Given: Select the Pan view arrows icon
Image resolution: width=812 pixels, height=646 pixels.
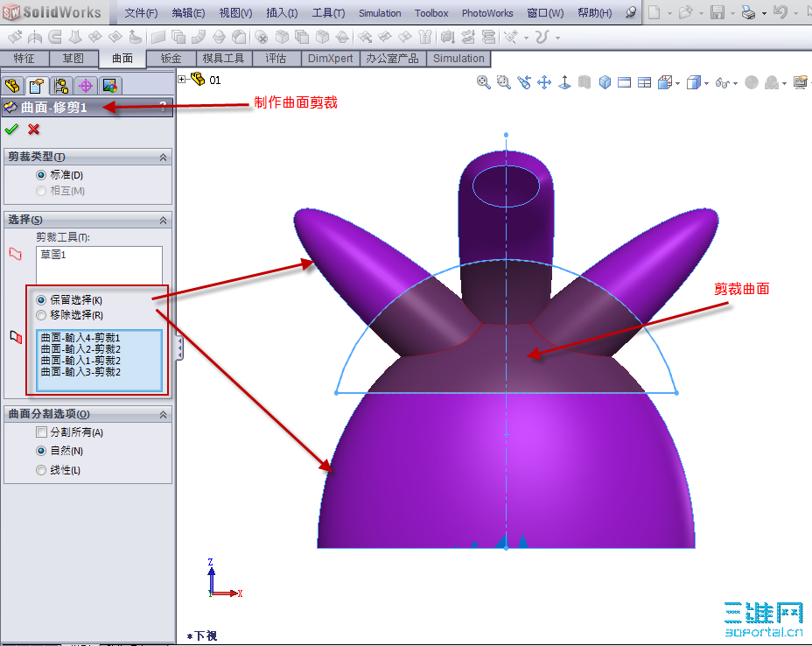Looking at the screenshot, I should pos(544,82).
